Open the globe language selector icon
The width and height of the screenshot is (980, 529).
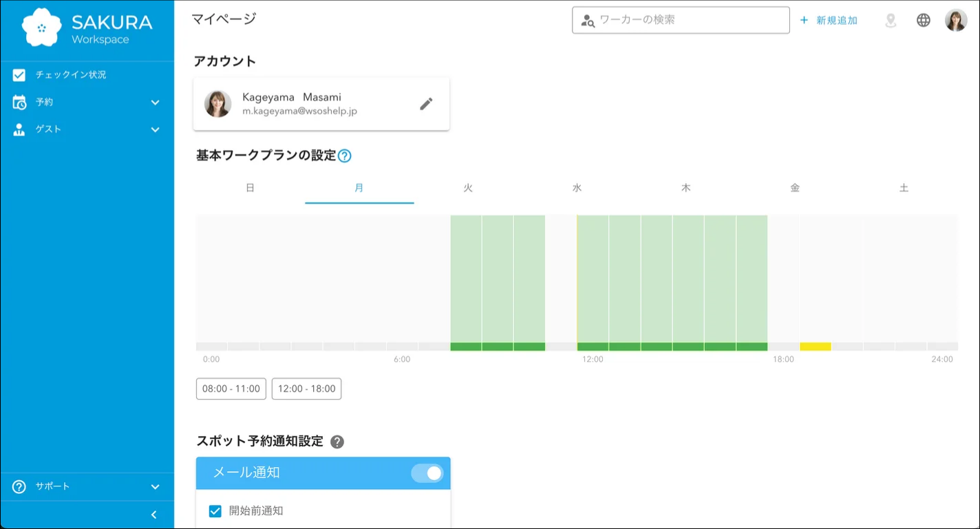click(x=924, y=20)
